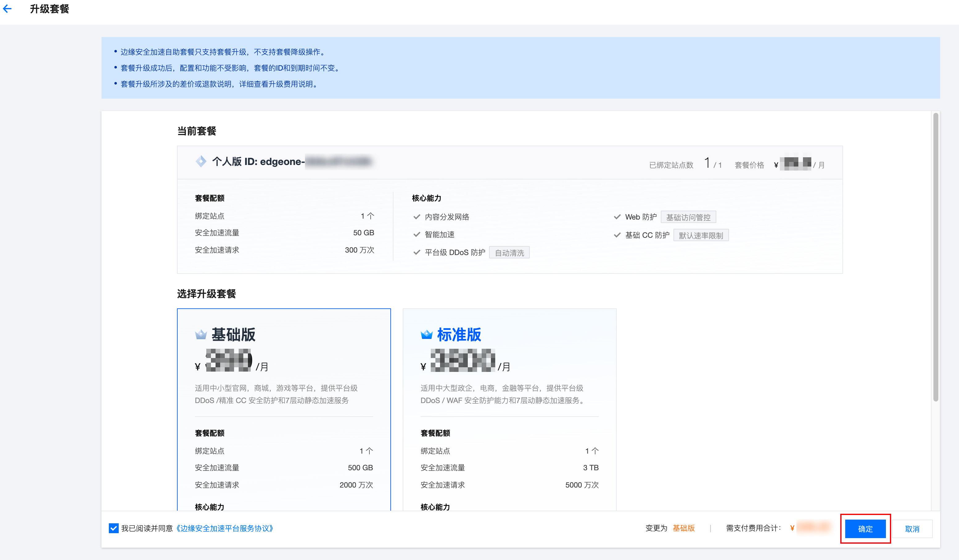The width and height of the screenshot is (959, 560).
Task: Click the 5000 万次 value in 标准版 card
Action: 582,485
